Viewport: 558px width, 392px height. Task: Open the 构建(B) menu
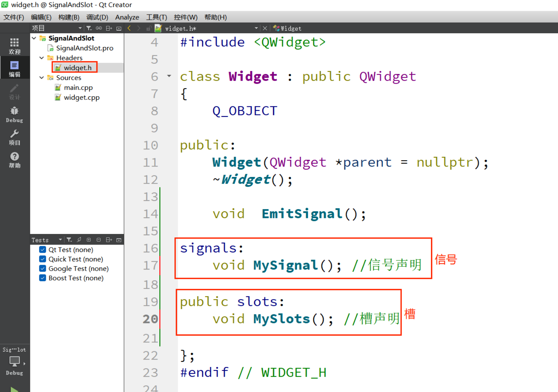point(69,17)
